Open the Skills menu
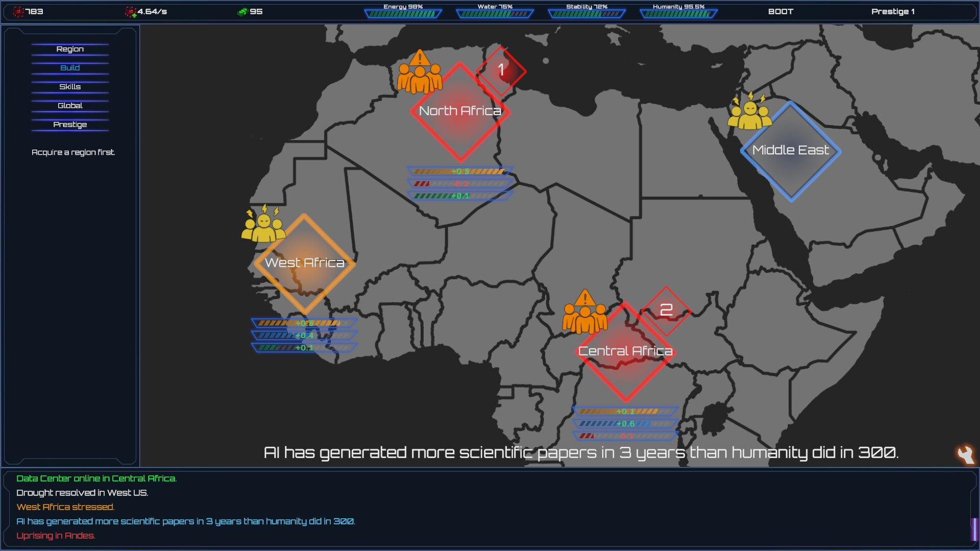980x551 pixels. pyautogui.click(x=70, y=87)
